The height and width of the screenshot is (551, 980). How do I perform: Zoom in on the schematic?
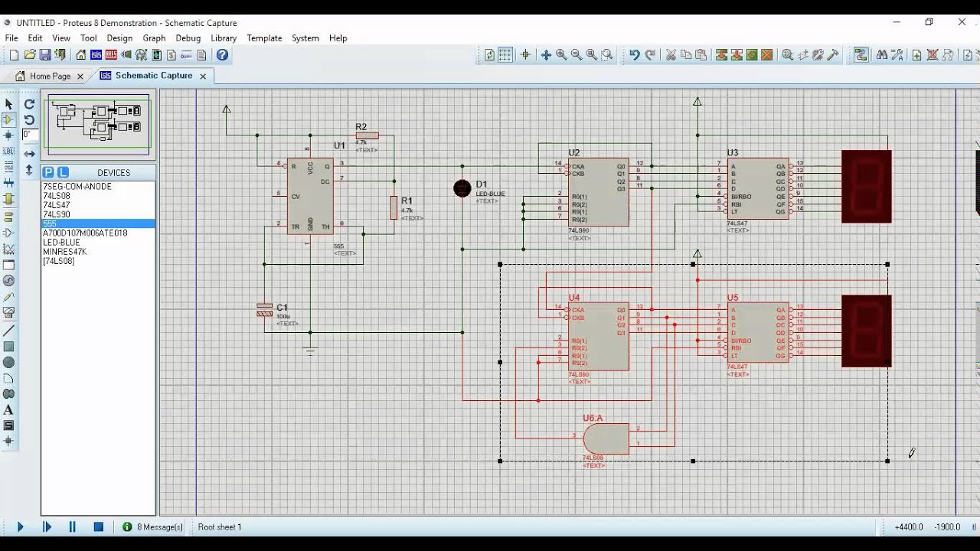tap(561, 55)
